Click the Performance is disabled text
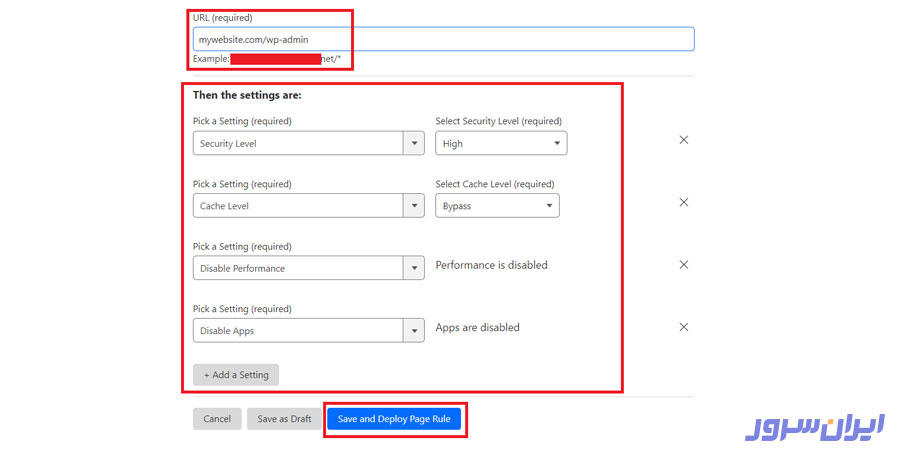Screen dimensions: 900x450 coord(491,265)
